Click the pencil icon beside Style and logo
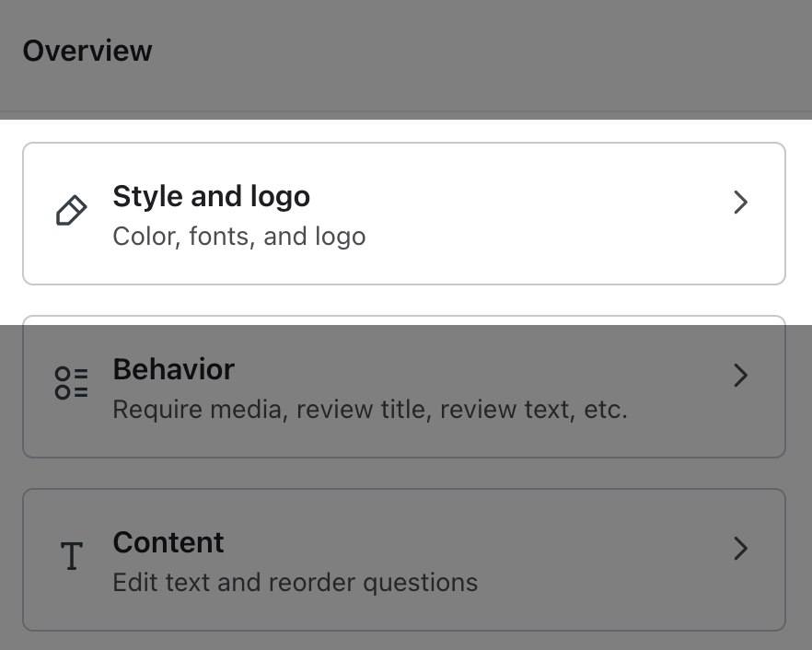This screenshot has width=812, height=650. 70,212
